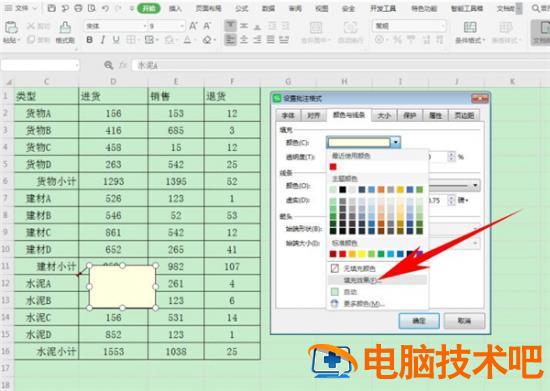Click the Table Style (表格样式) icon
550x391 pixels.
505,27
